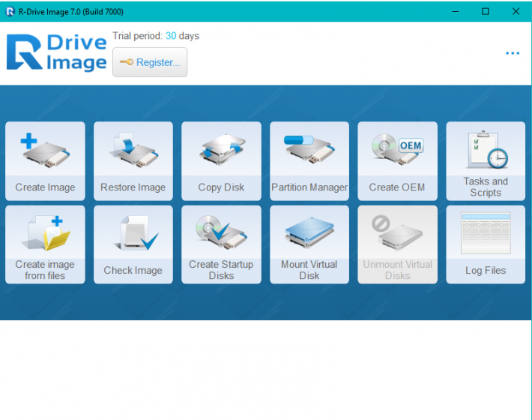This screenshot has width=532, height=420.
Task: Click the Register button with the key
Action: click(150, 62)
